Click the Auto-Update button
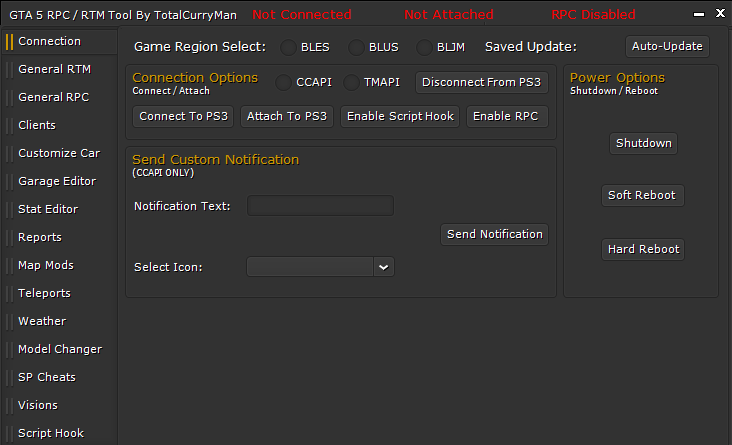732x445 pixels. [x=667, y=47]
